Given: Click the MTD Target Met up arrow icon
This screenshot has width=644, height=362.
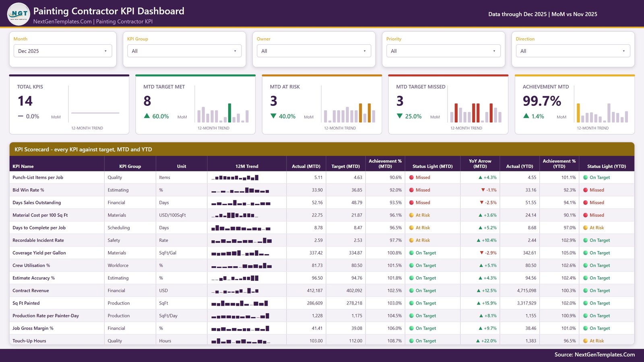Looking at the screenshot, I should (x=147, y=116).
